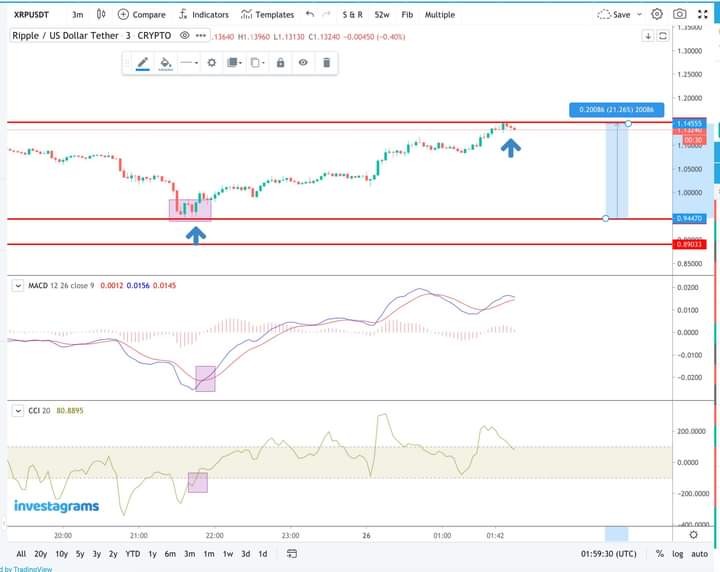Click the redo arrow

(x=326, y=14)
